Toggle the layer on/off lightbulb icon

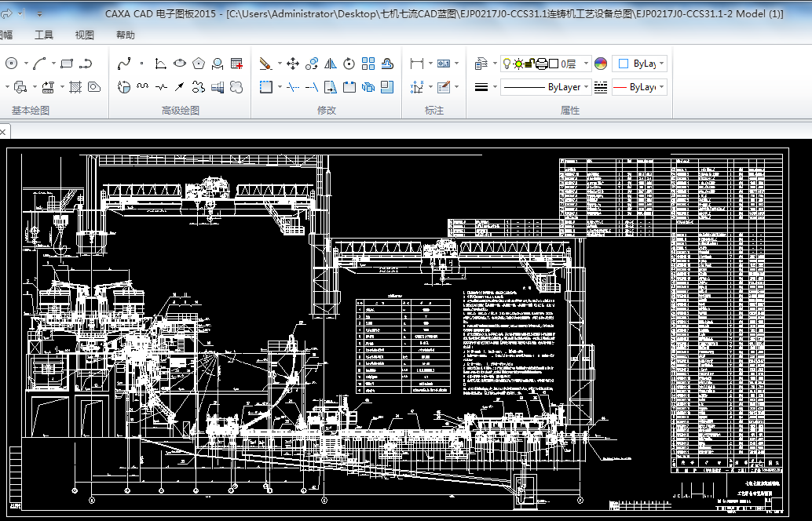pyautogui.click(x=507, y=64)
